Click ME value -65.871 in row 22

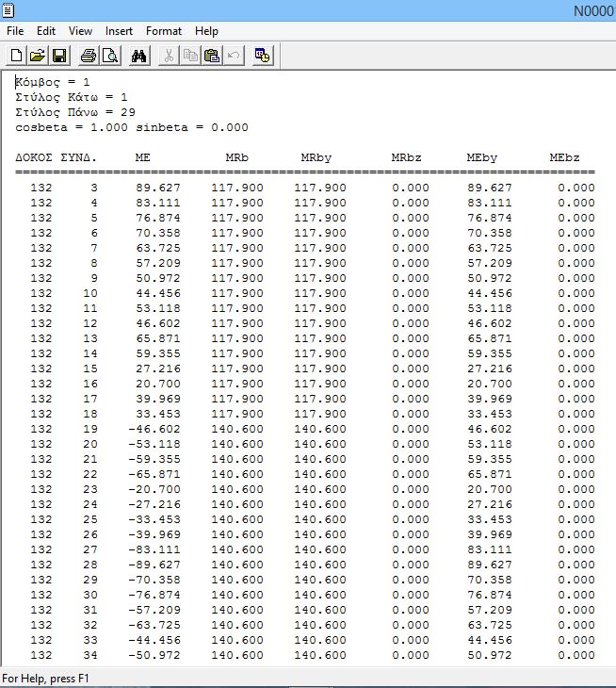[x=154, y=474]
